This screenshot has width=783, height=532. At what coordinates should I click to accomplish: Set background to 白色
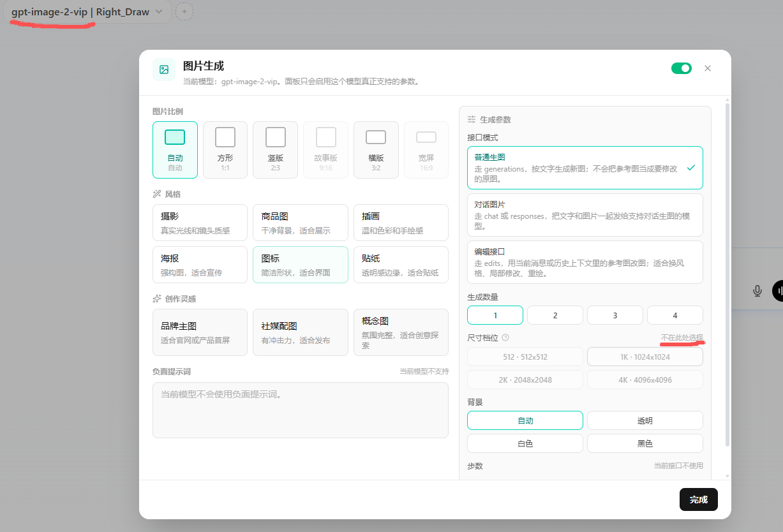click(525, 443)
